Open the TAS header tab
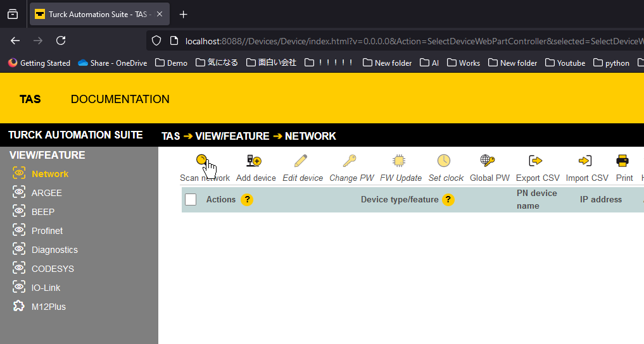Image resolution: width=644 pixels, height=344 pixels. click(x=30, y=99)
